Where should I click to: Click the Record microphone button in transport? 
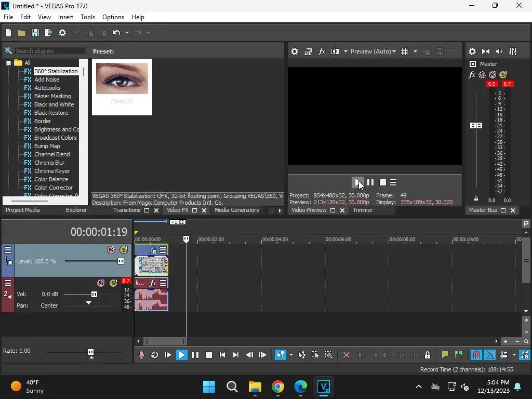(x=141, y=355)
